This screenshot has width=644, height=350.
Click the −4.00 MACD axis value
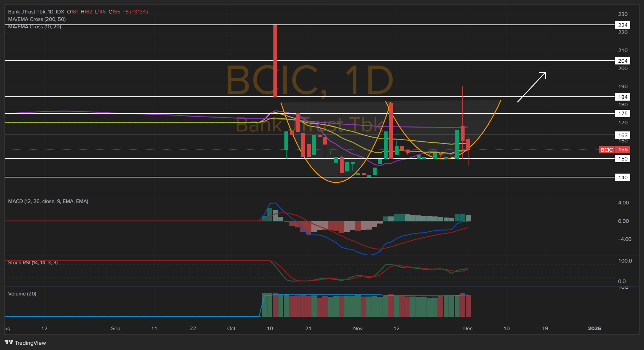tap(624, 239)
